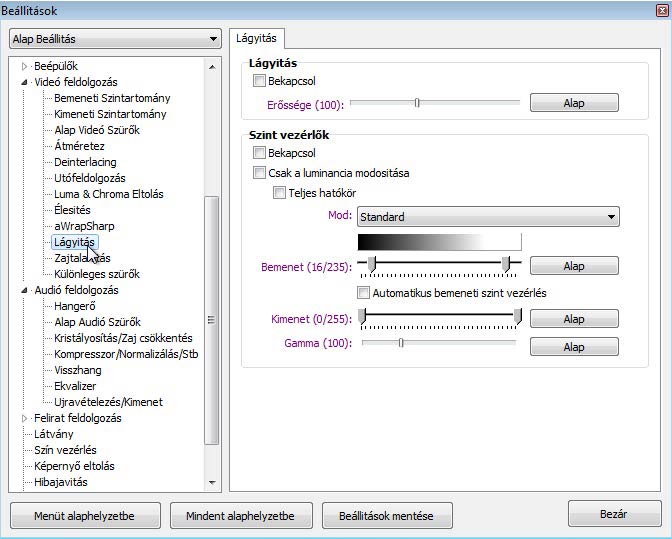Click the Bezár button
This screenshot has width=672, height=539.
(x=614, y=515)
